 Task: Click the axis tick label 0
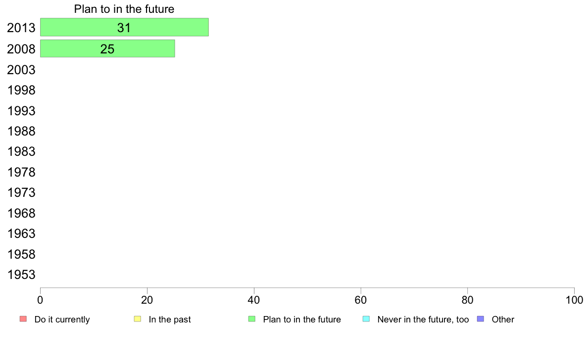40,300
